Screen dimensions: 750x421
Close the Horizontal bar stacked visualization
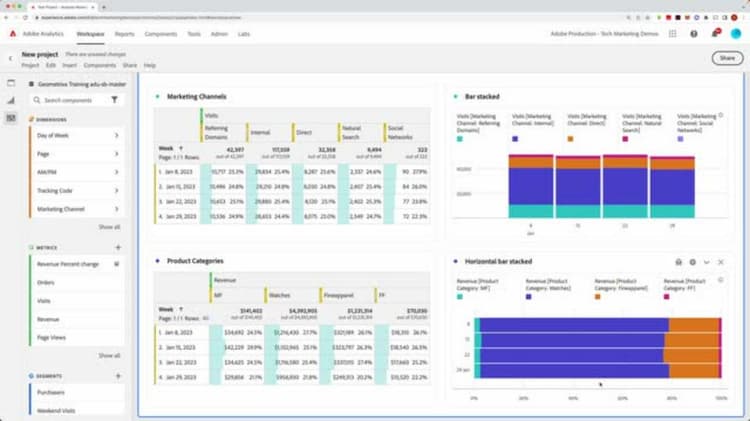tap(721, 262)
